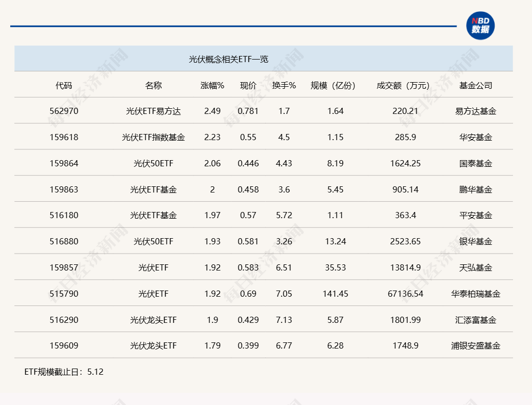Select turnover amount 285.9
532x405 pixels.
point(405,137)
